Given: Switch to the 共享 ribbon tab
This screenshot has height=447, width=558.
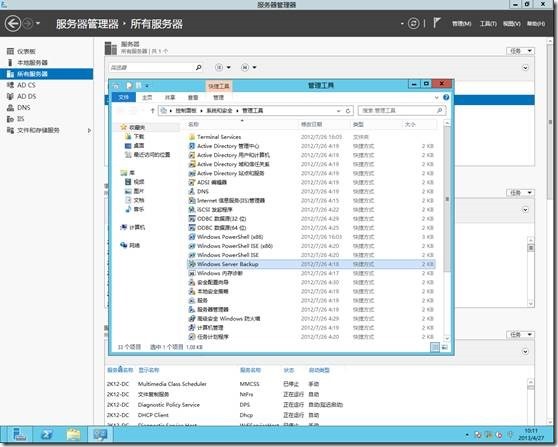Looking at the screenshot, I should pyautogui.click(x=170, y=98).
